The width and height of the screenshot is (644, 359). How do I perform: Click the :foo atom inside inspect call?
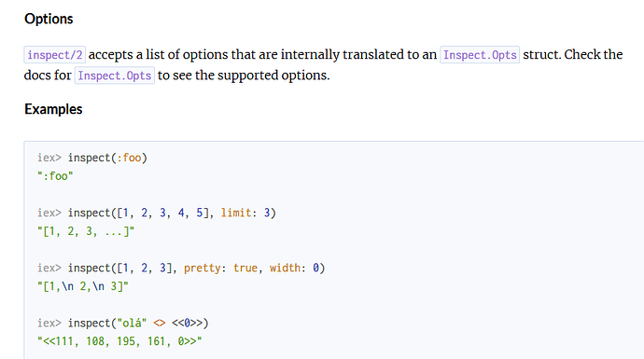129,158
